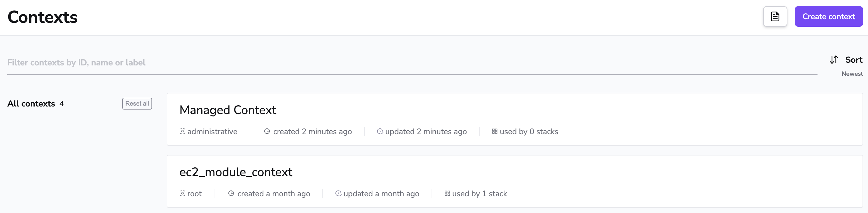Click the sort arrows icon near Sort
Viewport: 868px width, 213px height.
point(834,60)
